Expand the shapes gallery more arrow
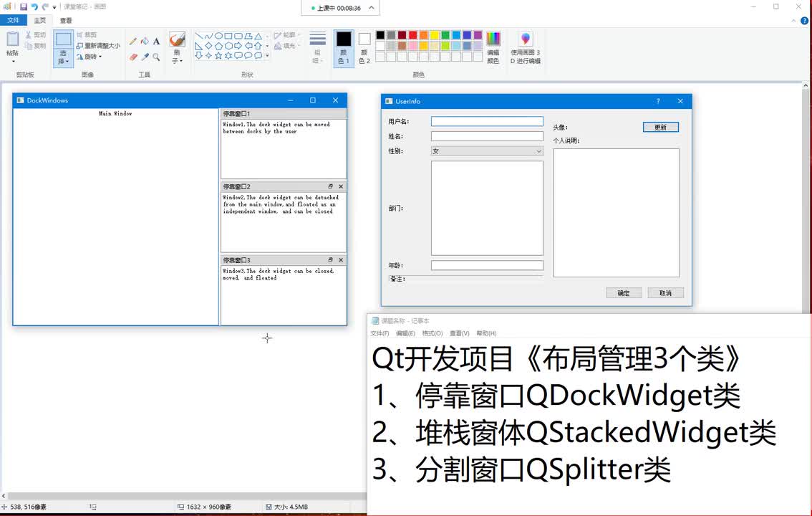This screenshot has width=812, height=516. (267, 55)
